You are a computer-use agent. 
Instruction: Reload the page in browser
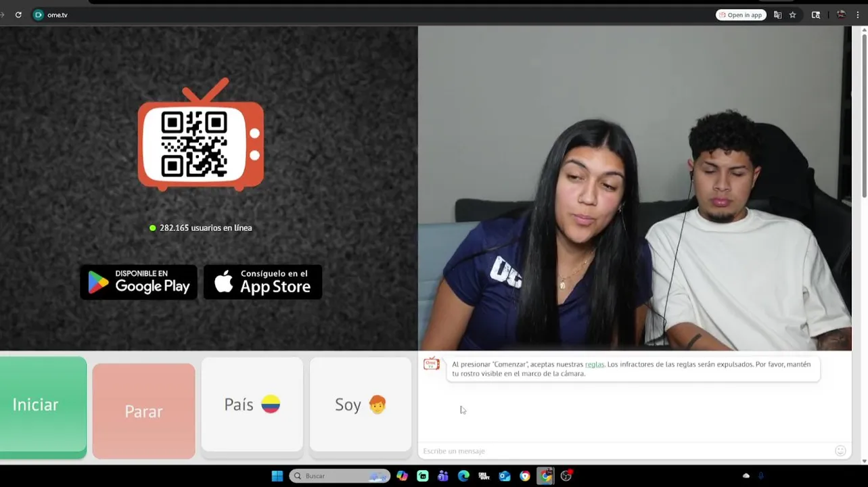[x=18, y=15]
